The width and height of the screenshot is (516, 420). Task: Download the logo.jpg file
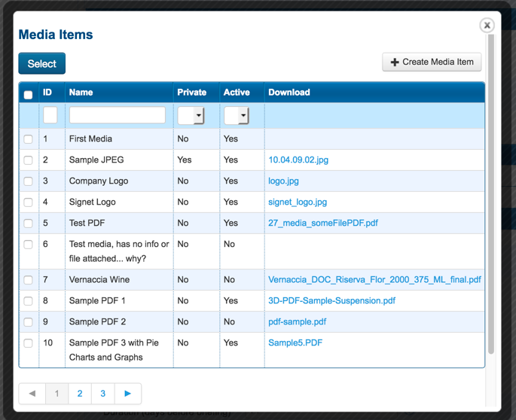(283, 181)
